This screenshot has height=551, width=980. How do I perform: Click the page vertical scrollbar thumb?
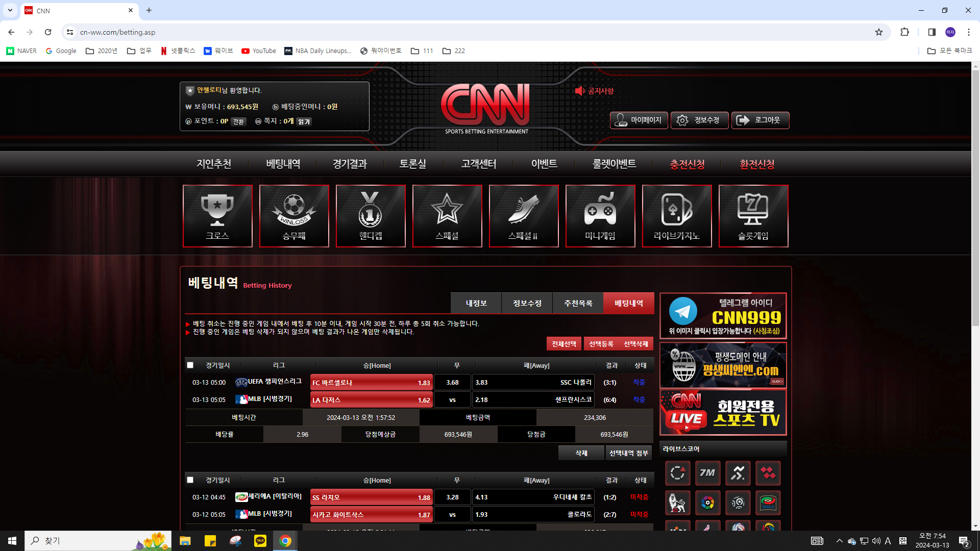[975, 198]
